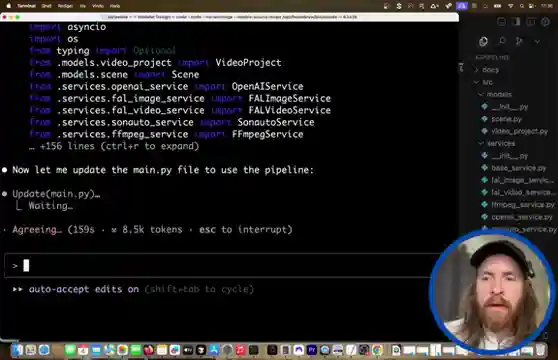Click the Python icon beside base_service.py
558x360 pixels.
click(484, 168)
